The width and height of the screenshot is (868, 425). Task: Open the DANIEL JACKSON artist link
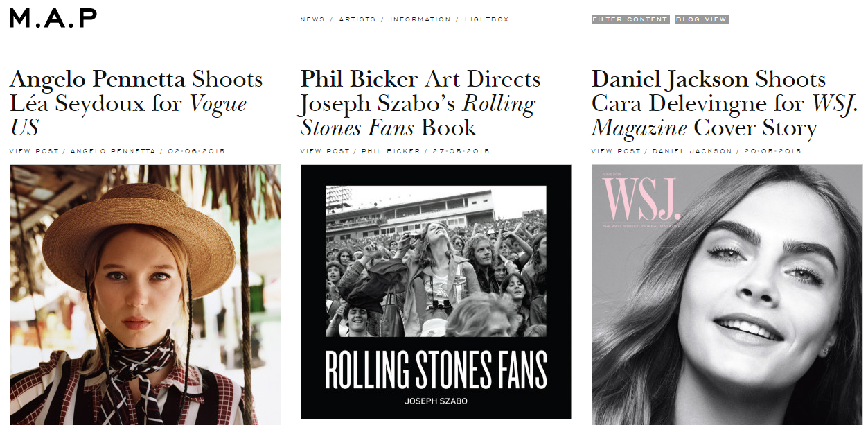tap(691, 150)
